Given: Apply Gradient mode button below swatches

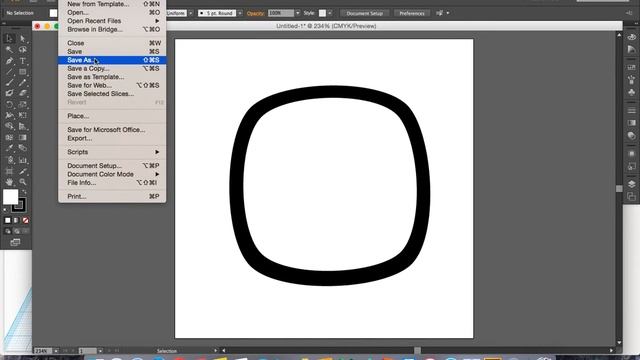Looking at the screenshot, I should point(16,220).
